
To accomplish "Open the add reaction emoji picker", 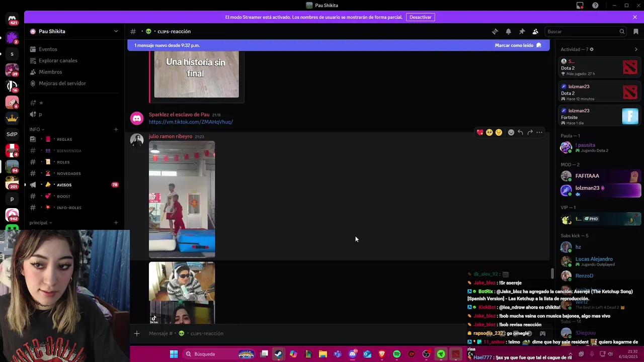I will 511,132.
